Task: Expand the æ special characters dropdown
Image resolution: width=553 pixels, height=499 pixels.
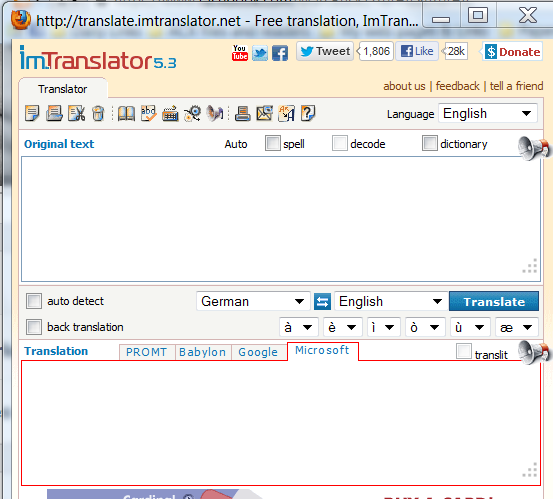Action: pos(517,327)
